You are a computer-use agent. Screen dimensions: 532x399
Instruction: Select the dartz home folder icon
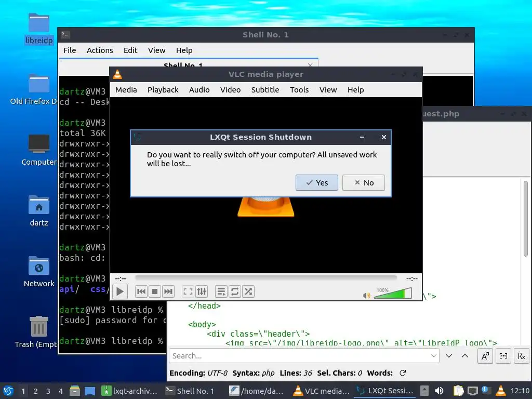point(39,211)
